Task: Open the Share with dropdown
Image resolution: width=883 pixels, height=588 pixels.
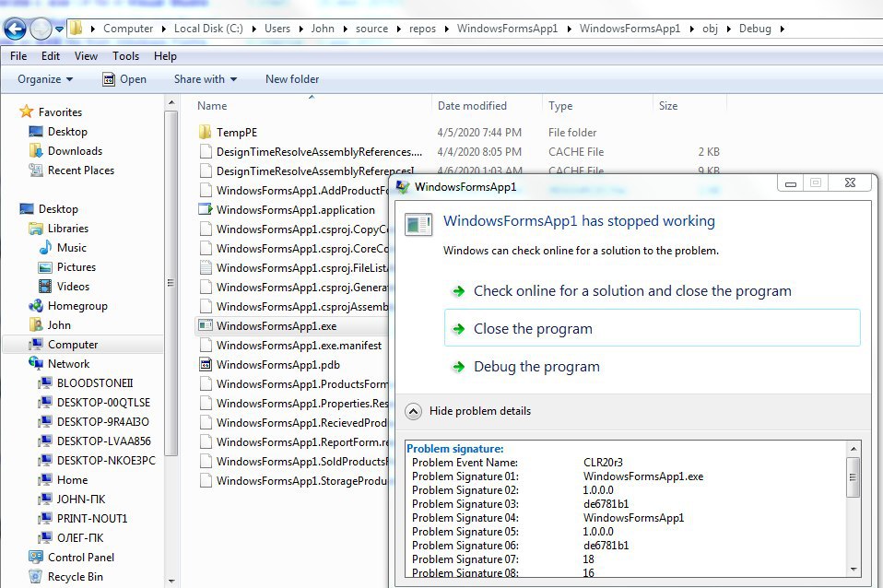Action: pyautogui.click(x=205, y=79)
